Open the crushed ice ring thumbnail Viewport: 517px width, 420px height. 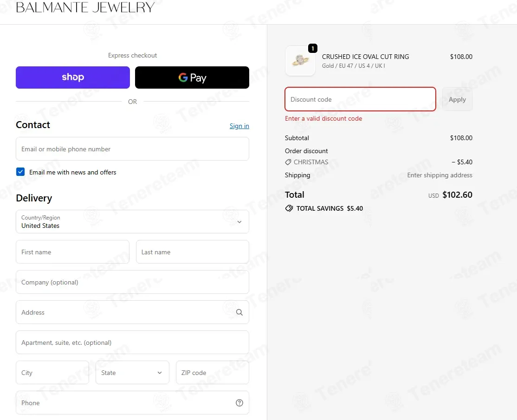(x=300, y=61)
